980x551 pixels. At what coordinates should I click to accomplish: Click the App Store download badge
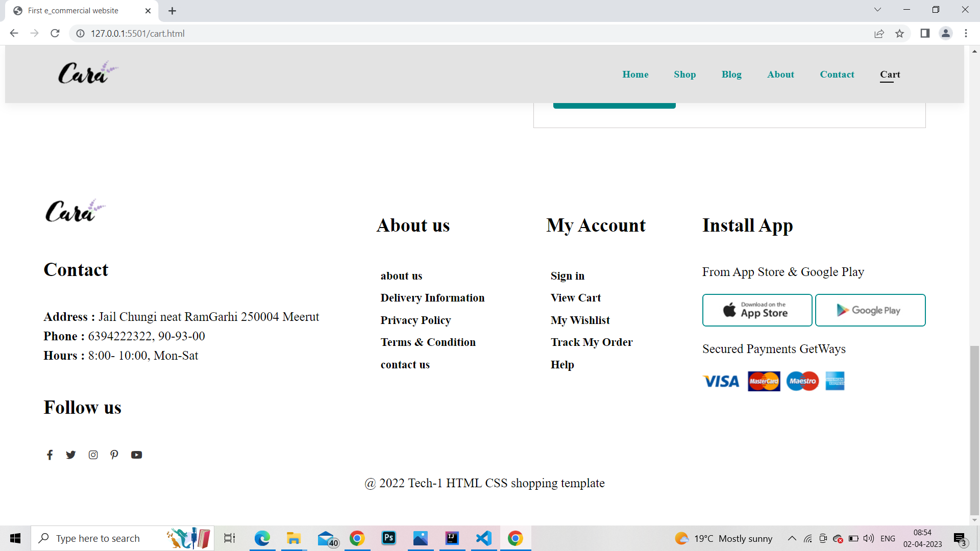[757, 310]
